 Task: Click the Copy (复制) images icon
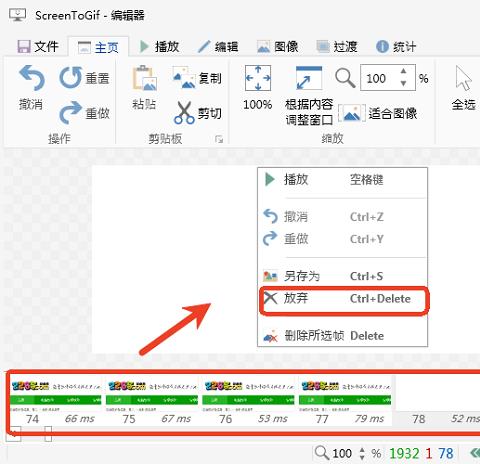coord(184,77)
